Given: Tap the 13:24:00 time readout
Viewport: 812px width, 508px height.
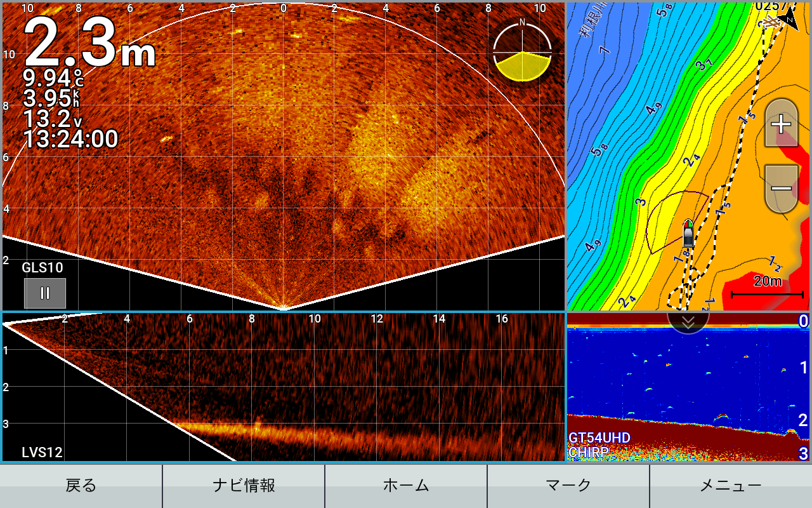Looking at the screenshot, I should [x=70, y=139].
